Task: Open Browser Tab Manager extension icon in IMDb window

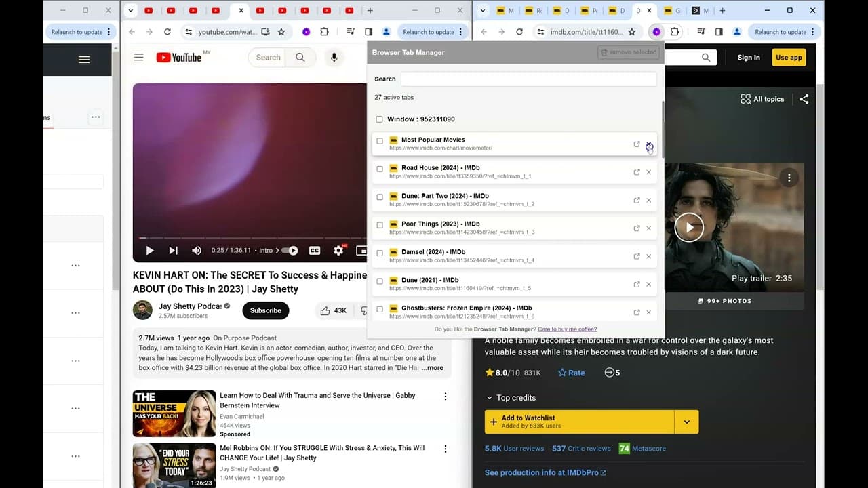Action: click(656, 32)
